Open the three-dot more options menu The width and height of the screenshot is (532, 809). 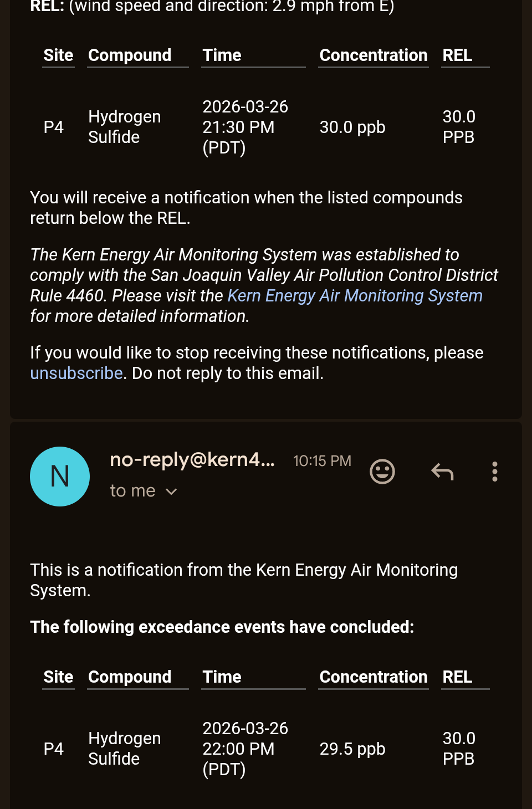[x=494, y=472]
